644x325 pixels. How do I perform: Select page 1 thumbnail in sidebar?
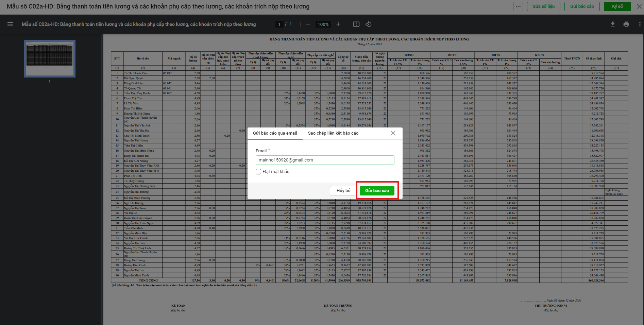pos(50,58)
